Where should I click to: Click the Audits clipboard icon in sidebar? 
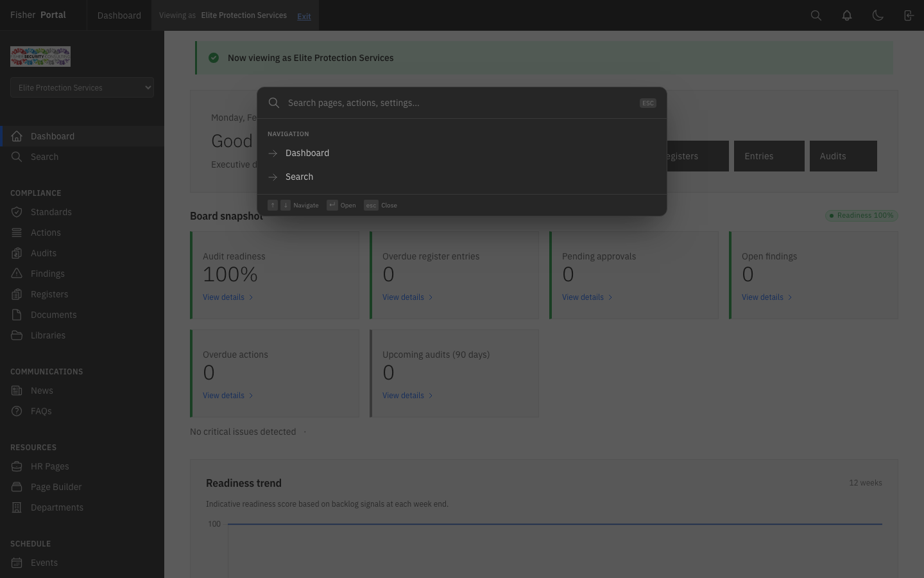click(x=17, y=253)
